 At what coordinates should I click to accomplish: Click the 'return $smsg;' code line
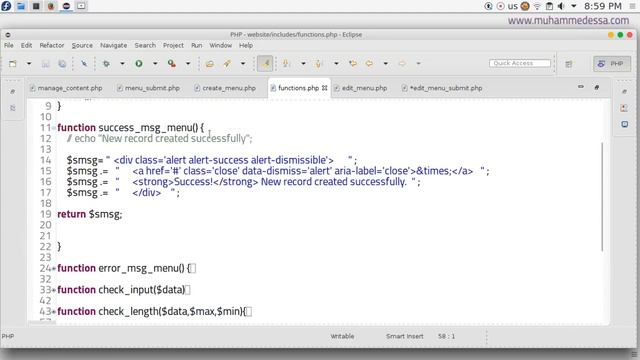click(x=89, y=214)
